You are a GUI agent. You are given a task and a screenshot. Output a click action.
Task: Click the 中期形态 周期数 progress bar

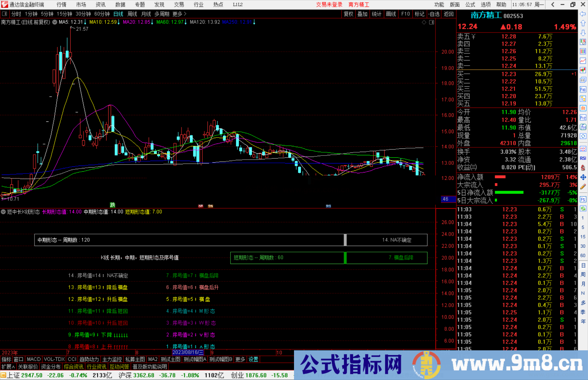pos(191,240)
